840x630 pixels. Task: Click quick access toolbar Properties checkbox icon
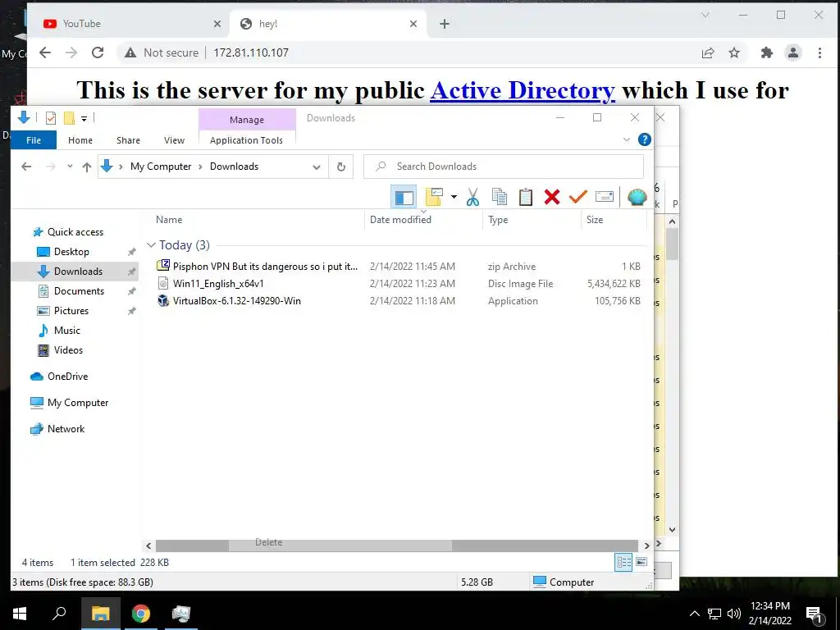pos(51,118)
